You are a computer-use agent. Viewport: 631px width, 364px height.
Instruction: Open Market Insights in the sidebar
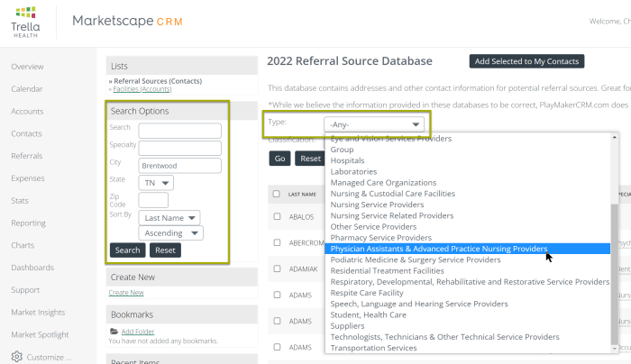tap(38, 312)
